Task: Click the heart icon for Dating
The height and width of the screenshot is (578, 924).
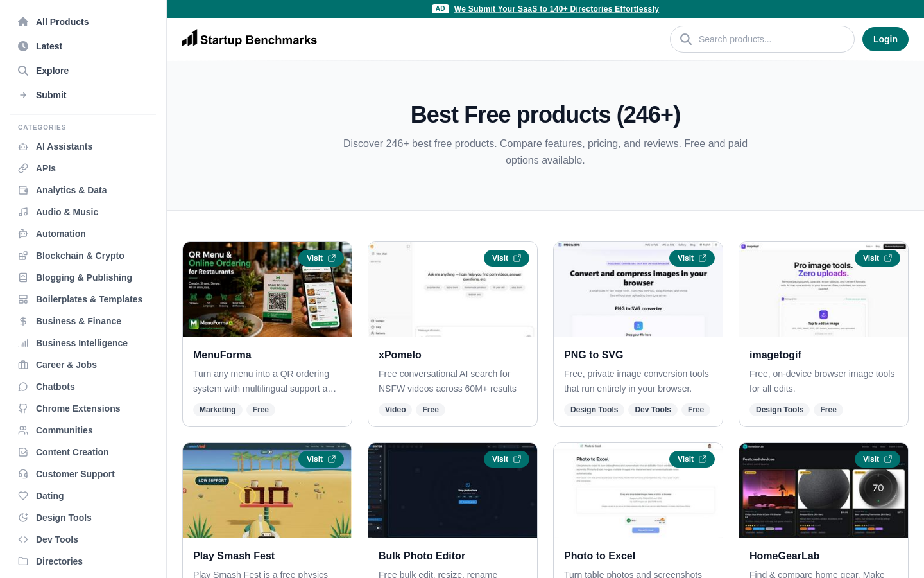Action: [23, 496]
